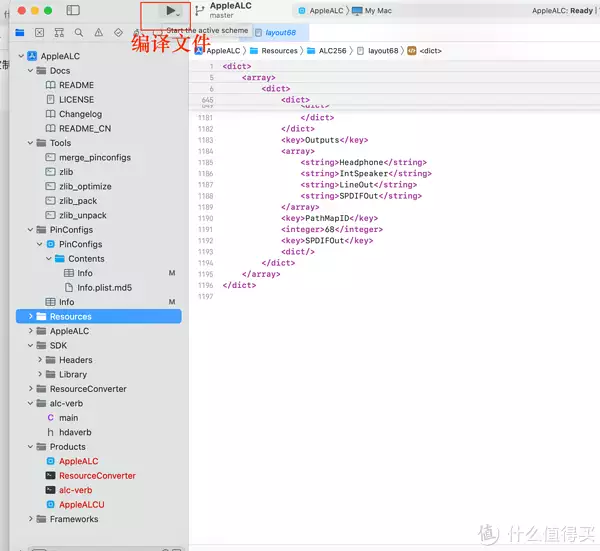Expand the Library folder

coord(40,374)
